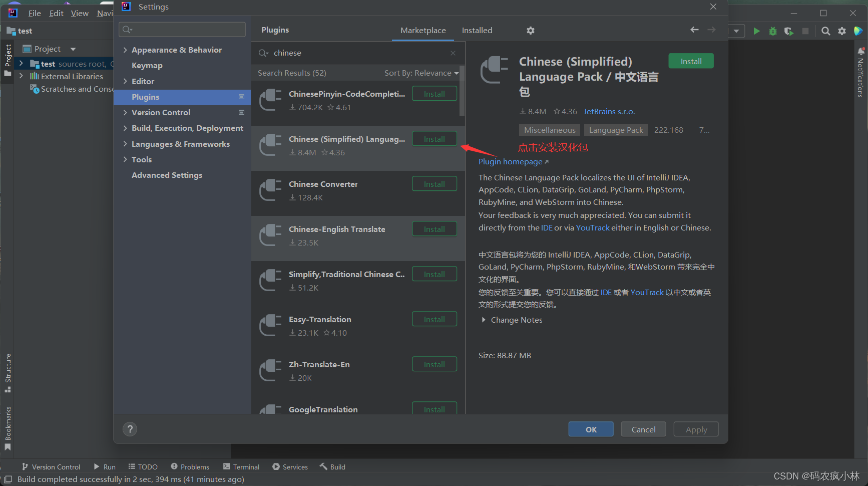This screenshot has width=868, height=486.
Task: Click the Plugins row project-level marker icon
Action: point(241,97)
